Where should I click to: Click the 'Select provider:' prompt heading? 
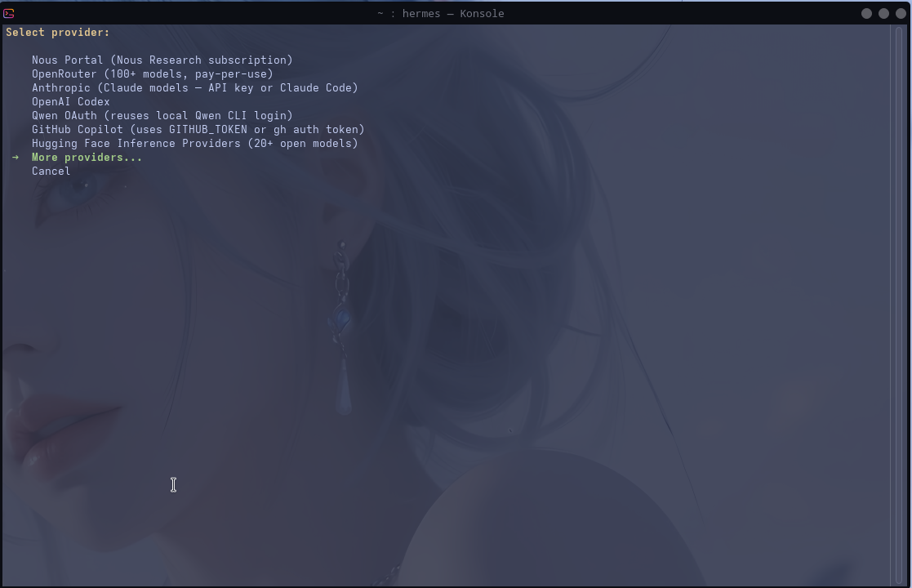point(57,33)
